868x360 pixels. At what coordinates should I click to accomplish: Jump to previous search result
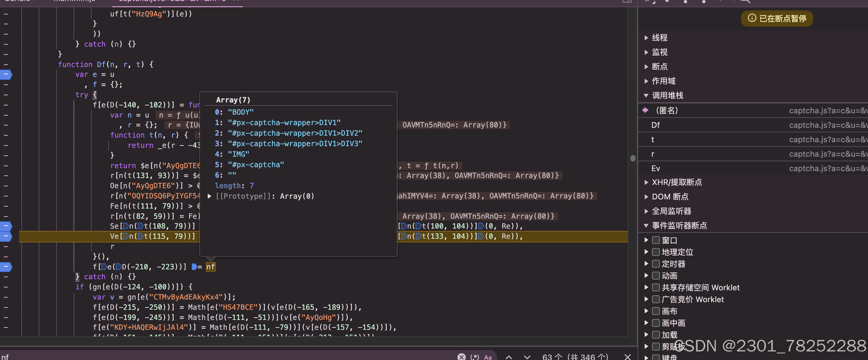pyautogui.click(x=509, y=357)
